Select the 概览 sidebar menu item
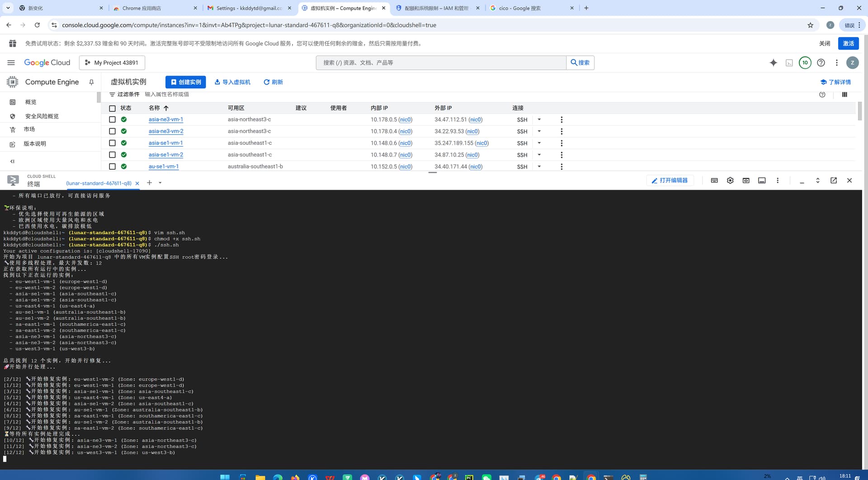Screen dimensions: 868x480 click(x=31, y=102)
